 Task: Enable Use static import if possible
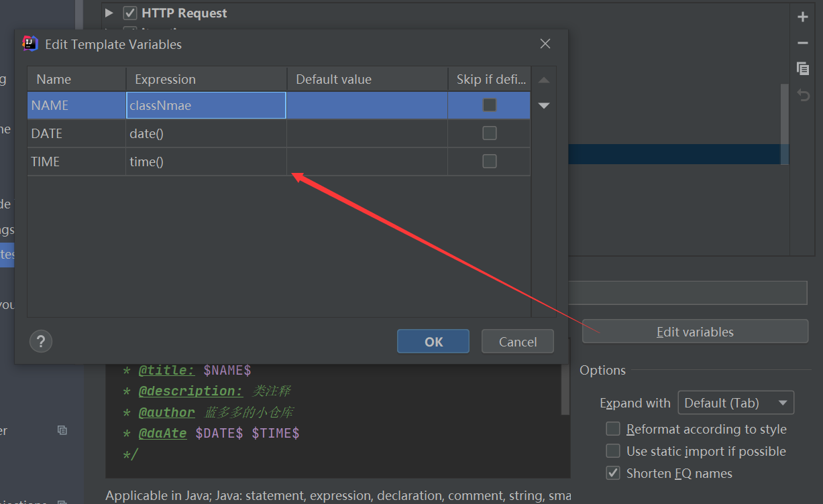[x=612, y=450]
